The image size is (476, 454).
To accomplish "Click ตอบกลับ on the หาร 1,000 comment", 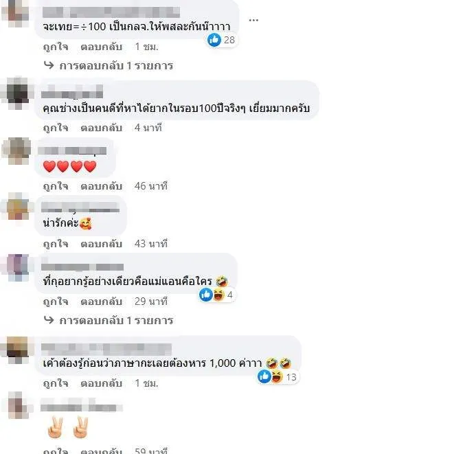I will pyautogui.click(x=102, y=383).
